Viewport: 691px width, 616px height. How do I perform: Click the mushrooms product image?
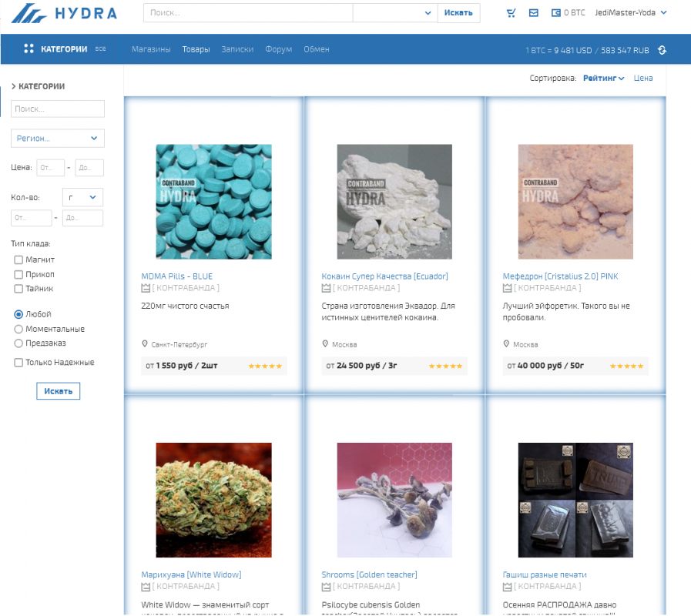coord(394,500)
